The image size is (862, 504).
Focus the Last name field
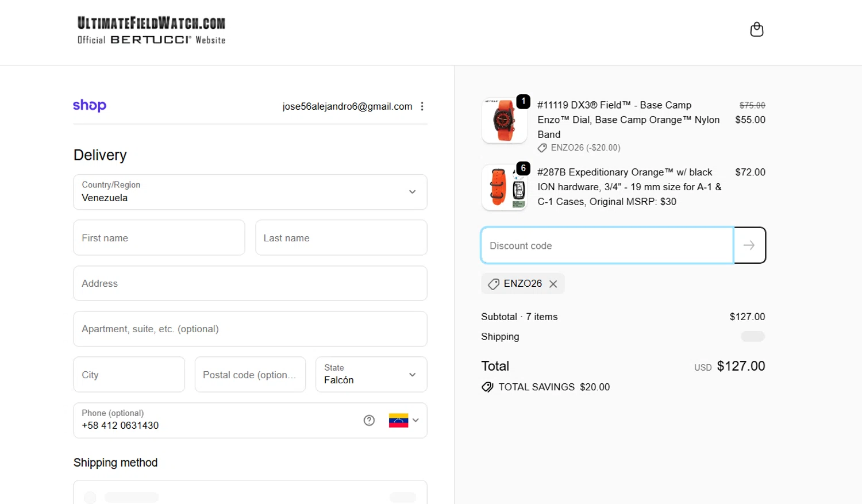pos(341,238)
